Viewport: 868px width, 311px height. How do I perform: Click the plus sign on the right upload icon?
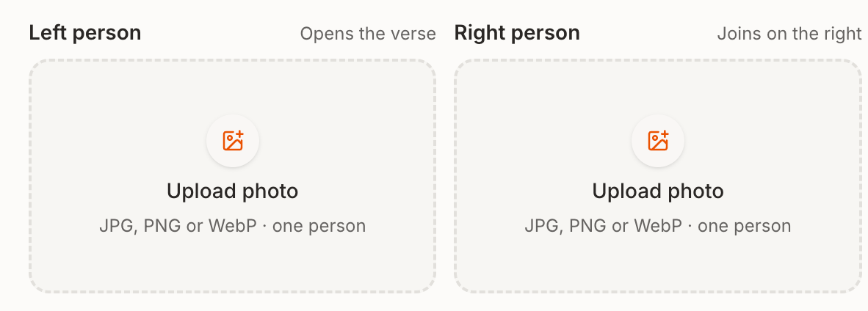[665, 135]
